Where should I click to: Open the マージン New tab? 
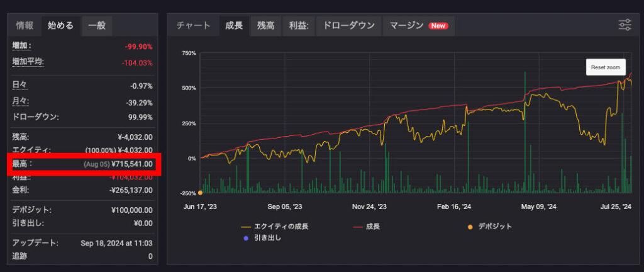[x=419, y=25]
